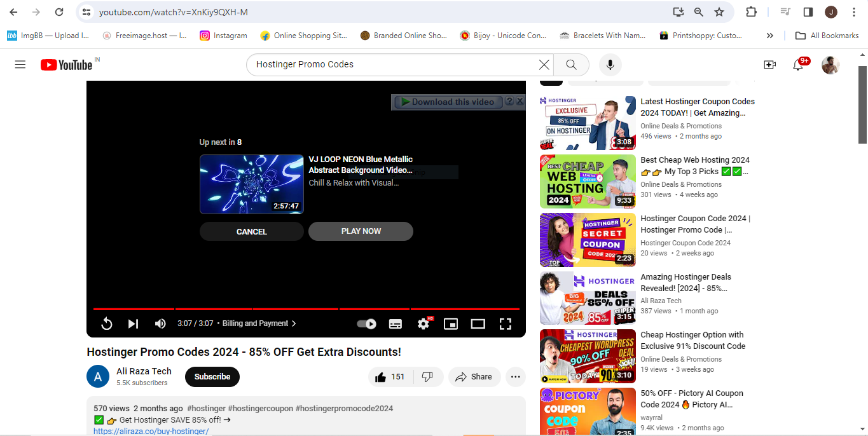Viewport: 868px width, 436px height.
Task: Click PLAY NOW for next video
Action: coord(361,231)
